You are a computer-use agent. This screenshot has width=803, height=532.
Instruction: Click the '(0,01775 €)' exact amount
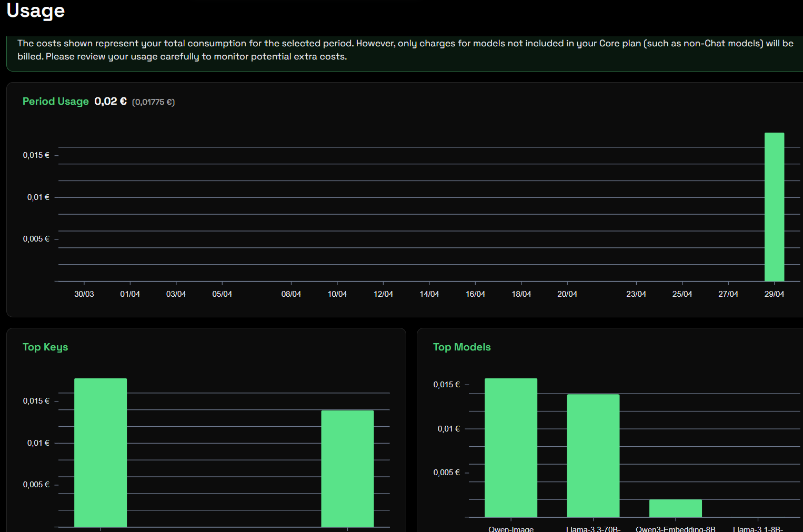153,102
